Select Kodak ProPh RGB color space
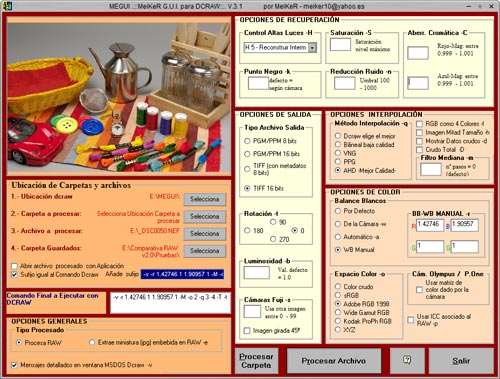The height and width of the screenshot is (379, 500). point(338,321)
